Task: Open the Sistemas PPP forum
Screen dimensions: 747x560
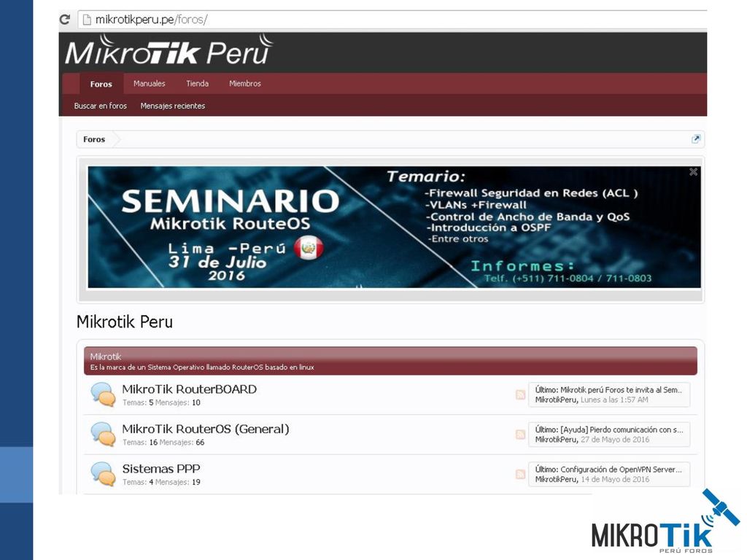Action: [x=161, y=469]
